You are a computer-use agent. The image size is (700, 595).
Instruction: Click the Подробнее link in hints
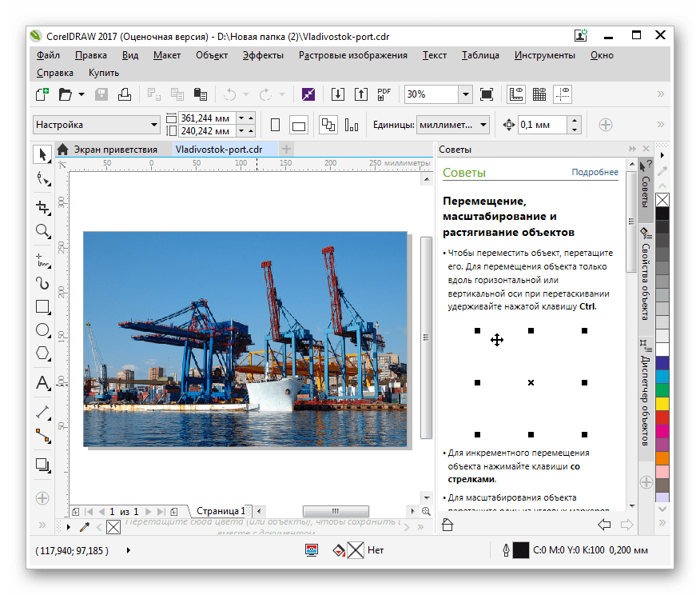tap(595, 173)
